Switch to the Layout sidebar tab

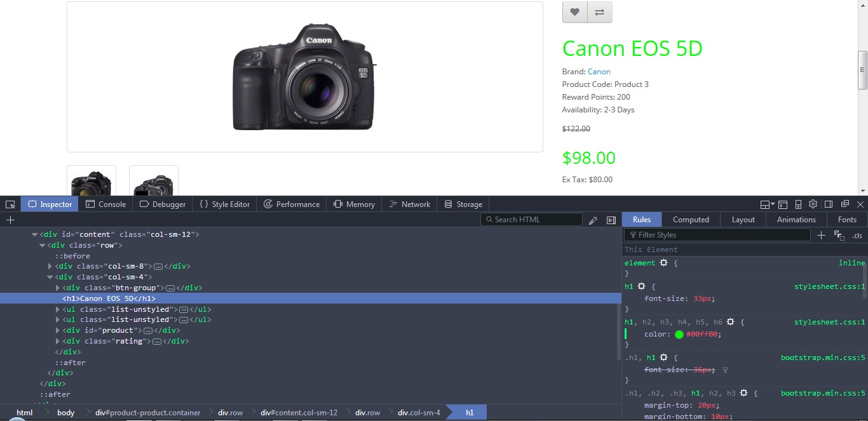(x=743, y=220)
